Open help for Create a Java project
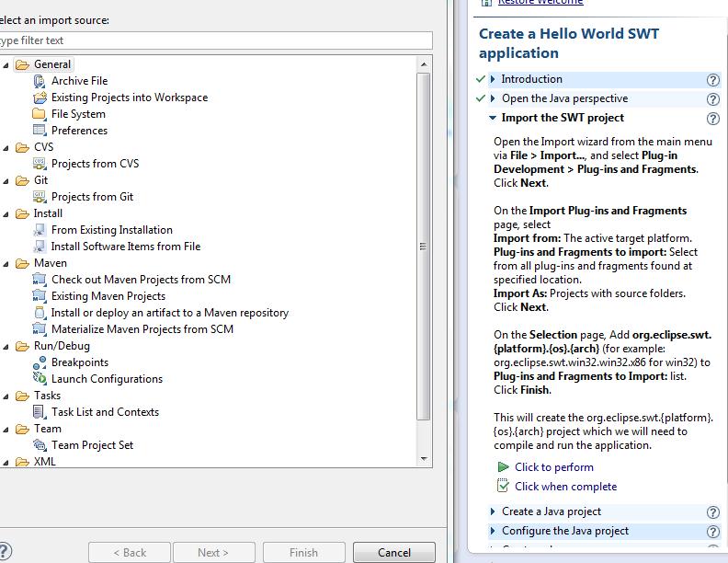 (712, 512)
